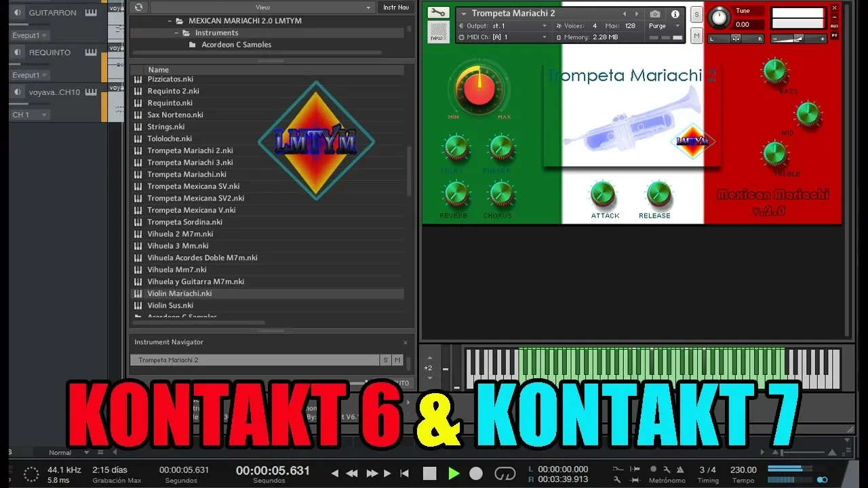Select the next instrument arrow
Viewport: 868px width, 488px height.
tap(637, 14)
